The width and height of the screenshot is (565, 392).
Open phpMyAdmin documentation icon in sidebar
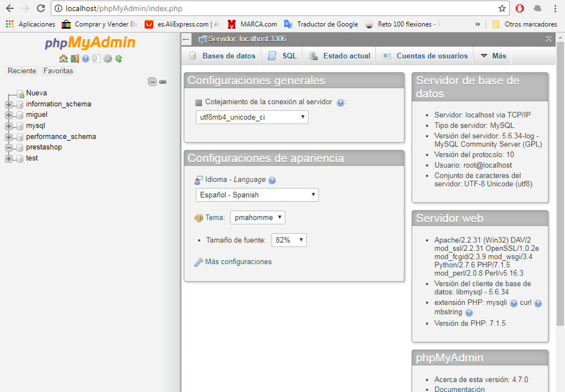point(85,58)
